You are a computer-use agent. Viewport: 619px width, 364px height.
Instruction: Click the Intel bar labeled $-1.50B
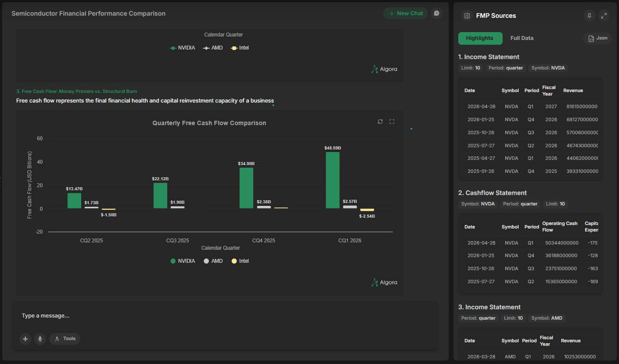(109, 209)
